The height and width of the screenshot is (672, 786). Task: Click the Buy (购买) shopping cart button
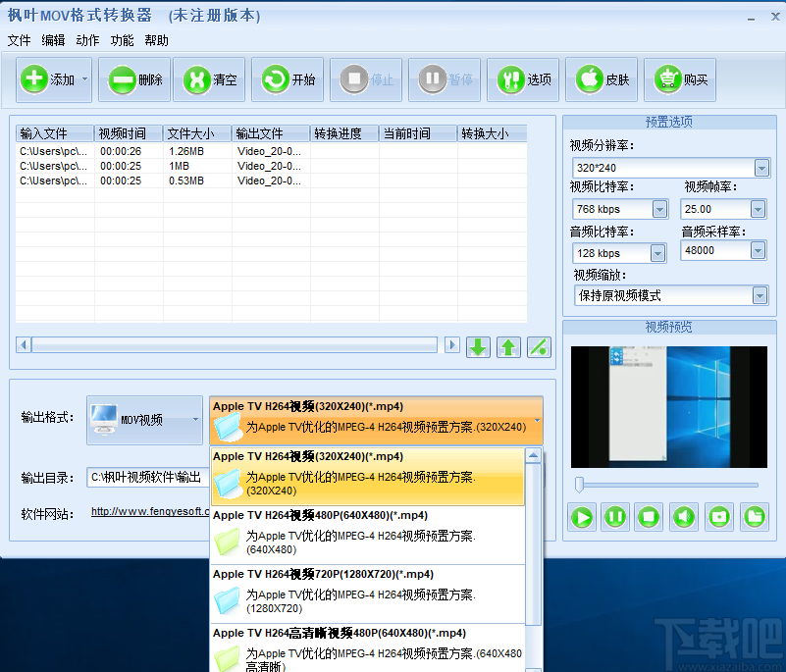[680, 79]
